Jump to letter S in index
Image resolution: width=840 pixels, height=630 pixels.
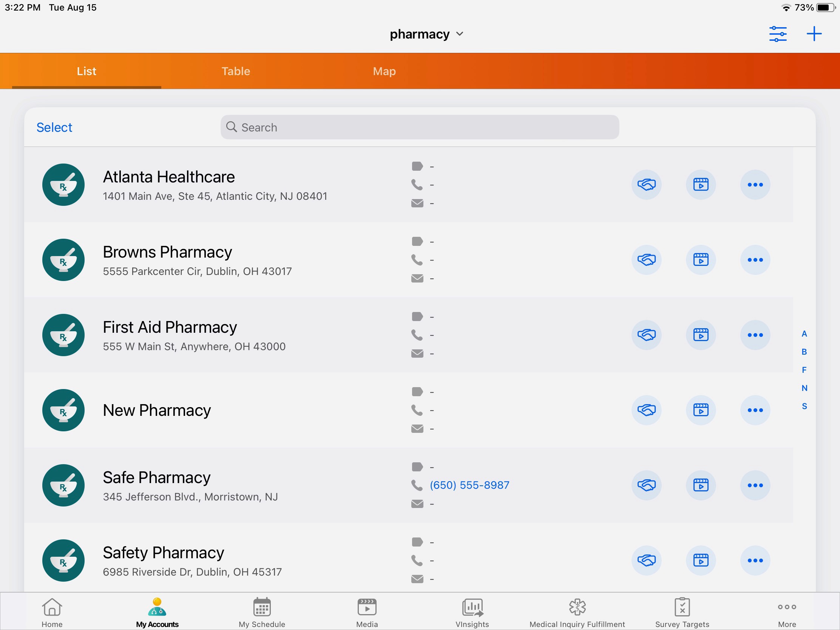tap(804, 406)
